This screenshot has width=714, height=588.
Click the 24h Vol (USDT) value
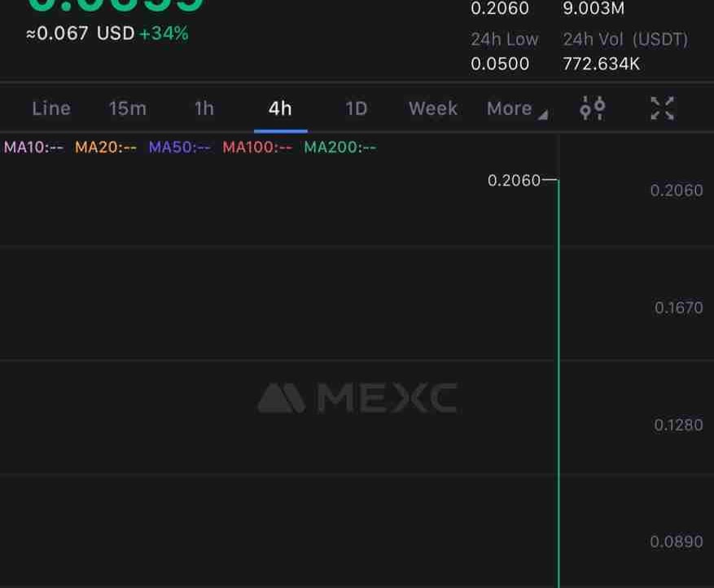click(601, 64)
